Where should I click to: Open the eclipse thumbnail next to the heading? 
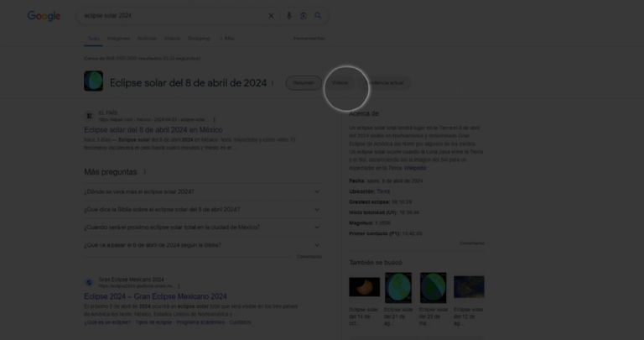tap(94, 81)
